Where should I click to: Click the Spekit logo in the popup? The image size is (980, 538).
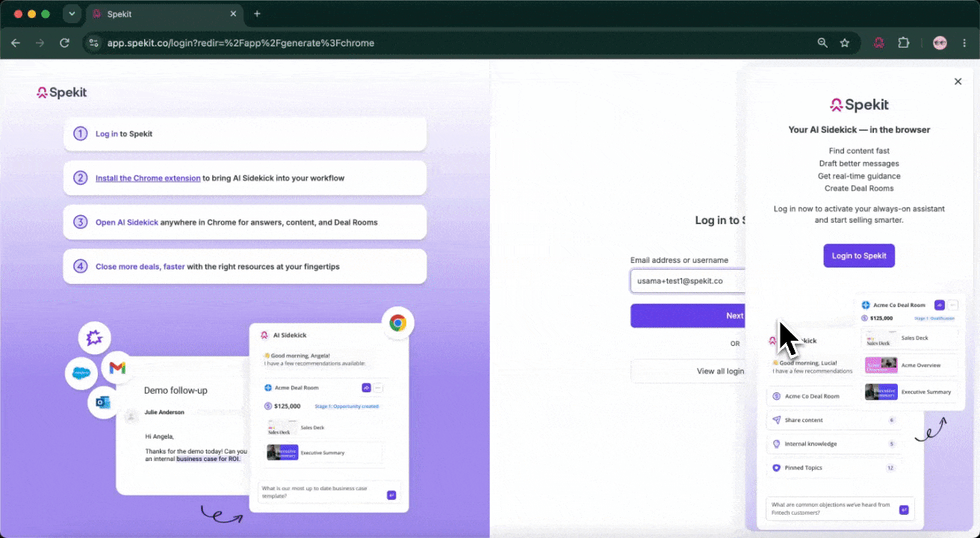(x=859, y=105)
